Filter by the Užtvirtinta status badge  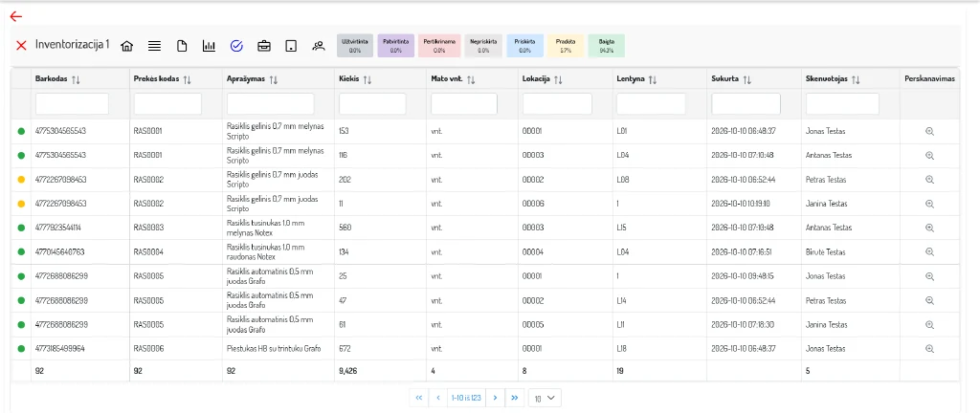click(355, 46)
